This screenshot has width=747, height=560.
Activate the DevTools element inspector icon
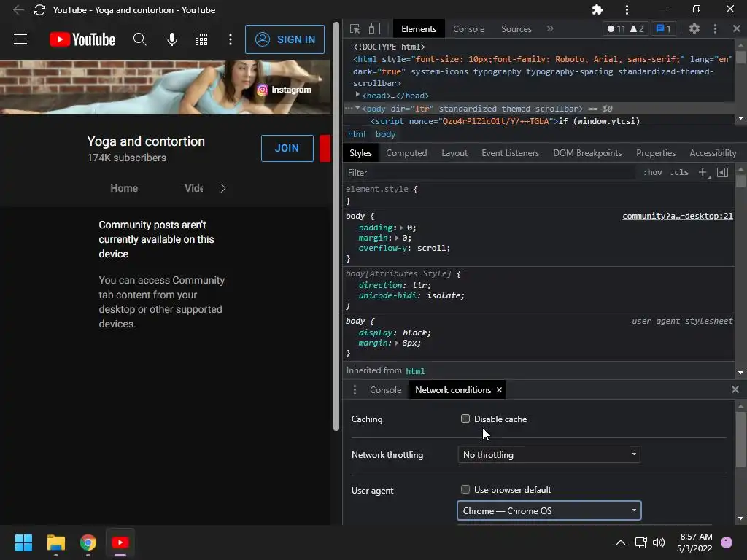tap(355, 29)
